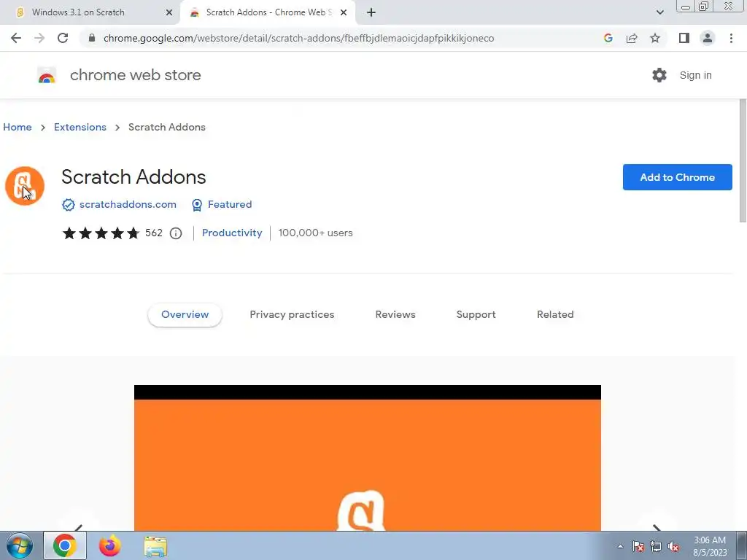Select the Overview tab
747x560 pixels.
185,315
